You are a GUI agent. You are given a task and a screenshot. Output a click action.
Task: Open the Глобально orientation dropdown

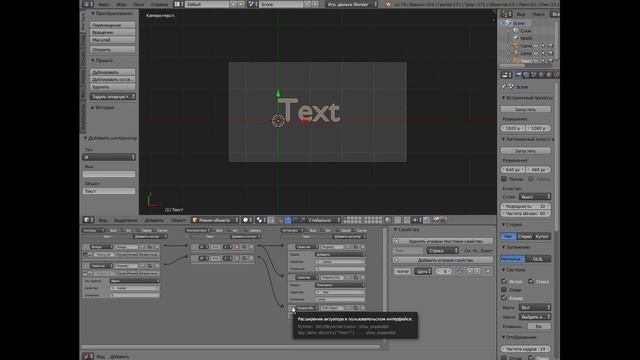pyautogui.click(x=323, y=220)
